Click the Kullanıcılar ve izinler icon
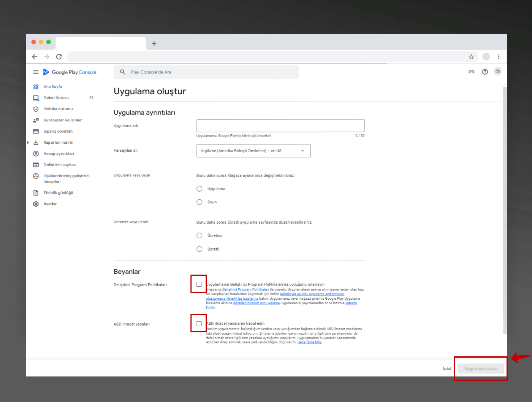The image size is (532, 402). click(36, 120)
